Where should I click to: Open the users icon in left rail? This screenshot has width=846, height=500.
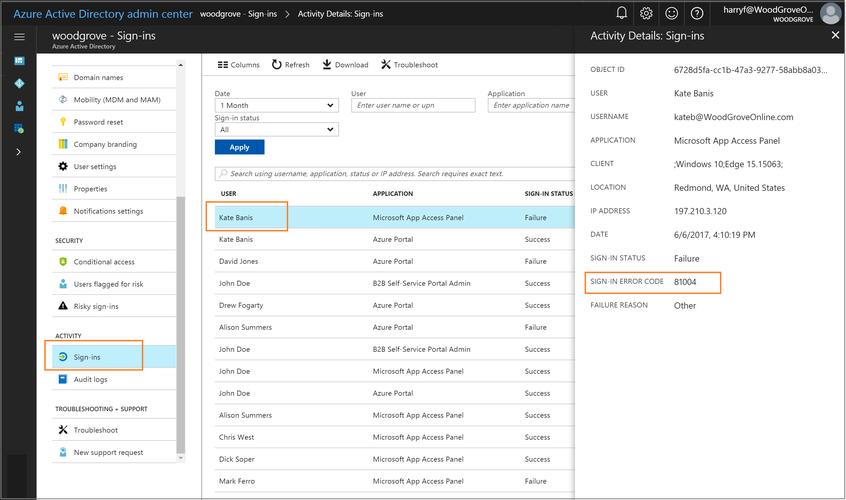pos(19,106)
